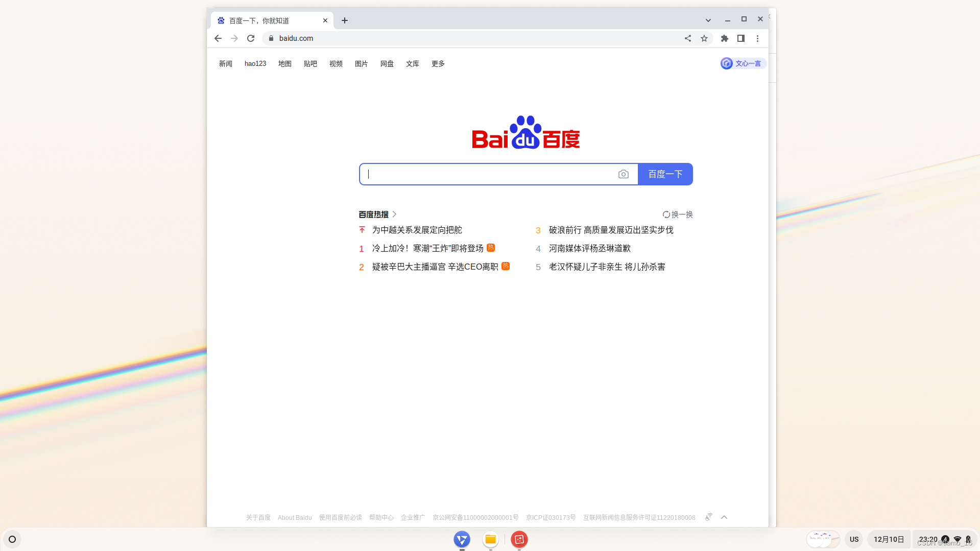
Task: Switch the US input method
Action: point(854,539)
